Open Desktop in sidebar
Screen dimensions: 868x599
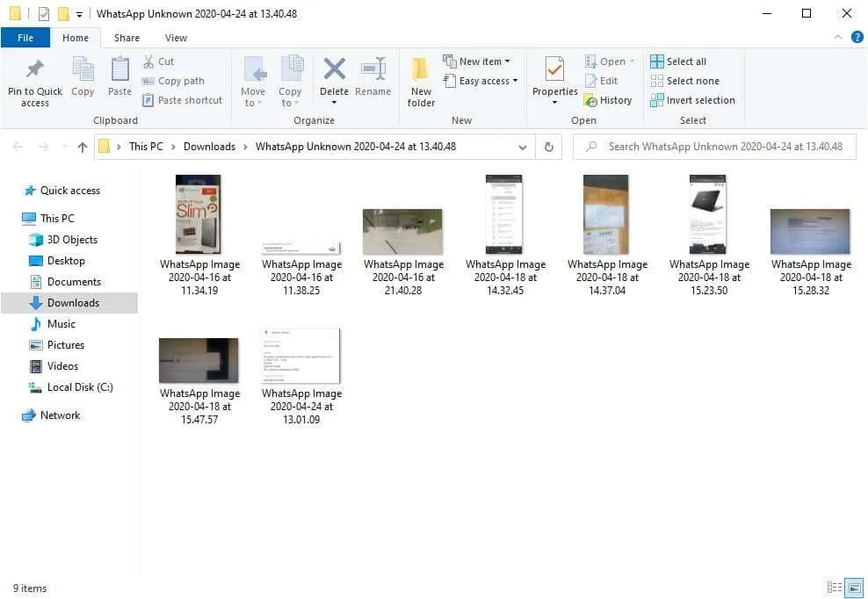click(56, 261)
